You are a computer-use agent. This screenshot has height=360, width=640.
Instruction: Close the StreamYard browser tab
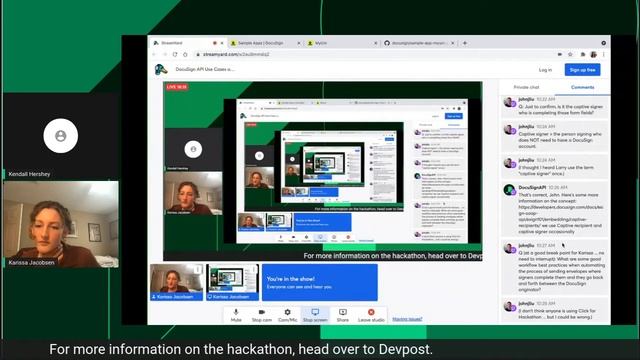tap(222, 43)
